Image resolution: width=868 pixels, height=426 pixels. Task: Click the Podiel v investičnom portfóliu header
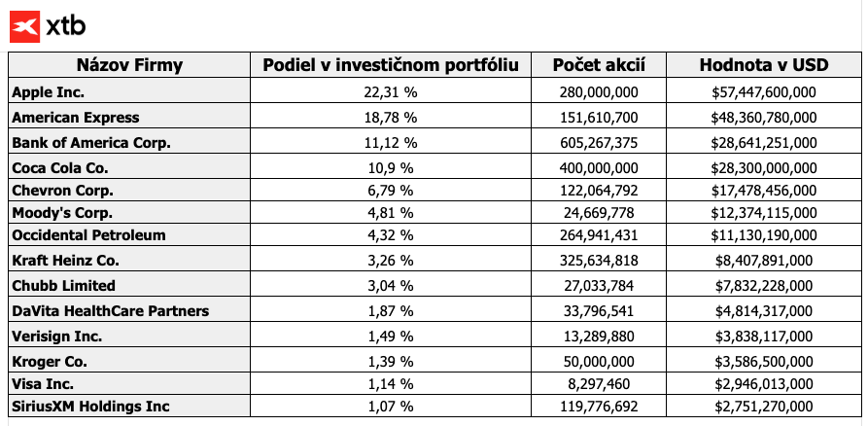tap(391, 66)
